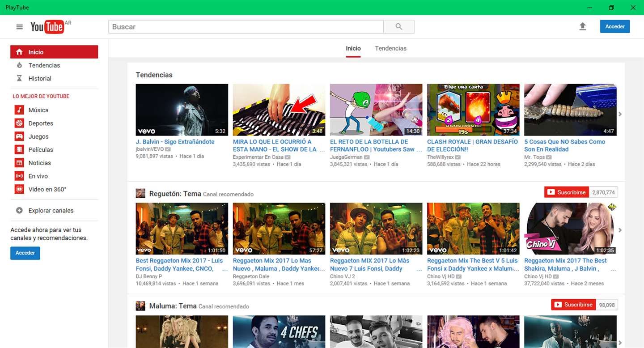Maximize the PlayTube window
644x348 pixels.
pyautogui.click(x=611, y=7)
